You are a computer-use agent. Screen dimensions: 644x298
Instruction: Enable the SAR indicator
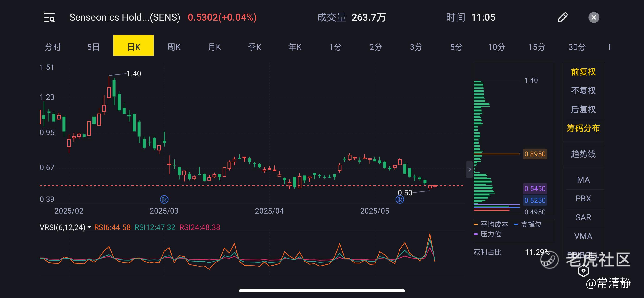(583, 217)
